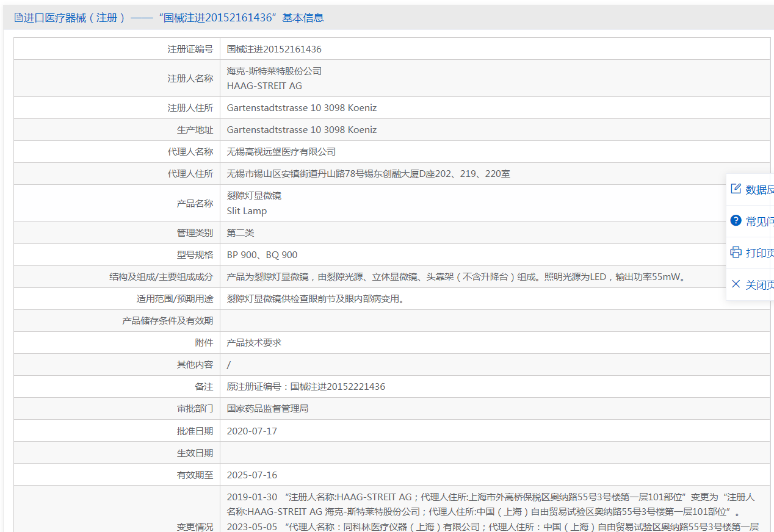Click the 结构及组成/主要组成成分 label

click(x=161, y=277)
